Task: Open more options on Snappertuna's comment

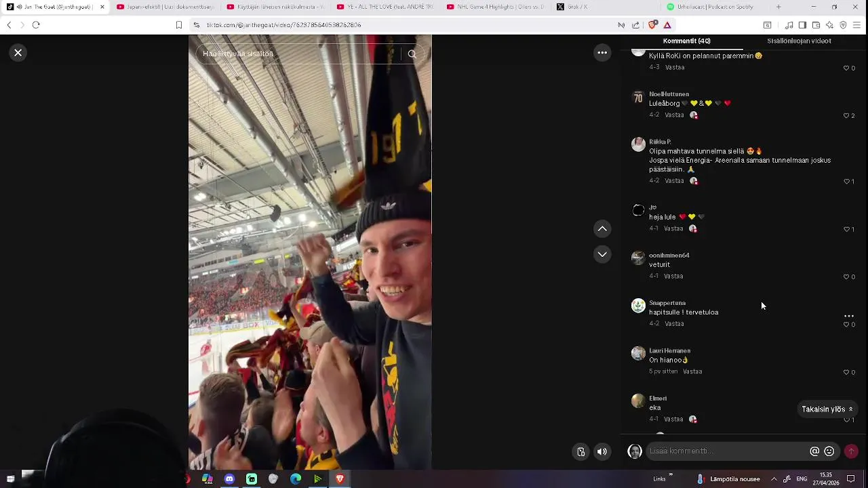Action: tap(848, 316)
